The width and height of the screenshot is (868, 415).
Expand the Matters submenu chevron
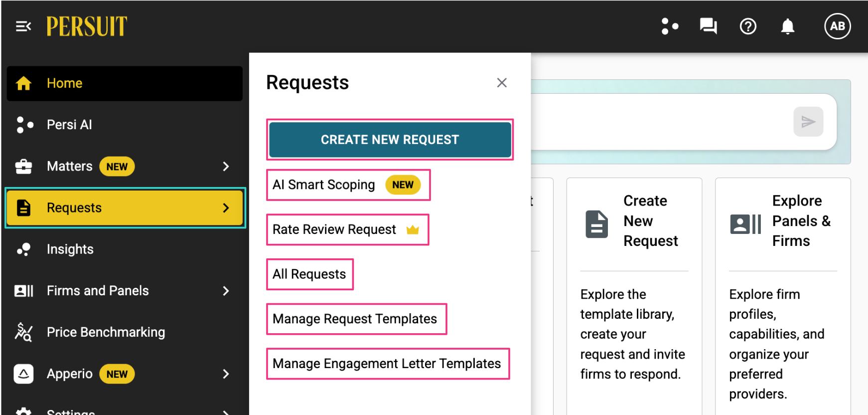click(226, 166)
